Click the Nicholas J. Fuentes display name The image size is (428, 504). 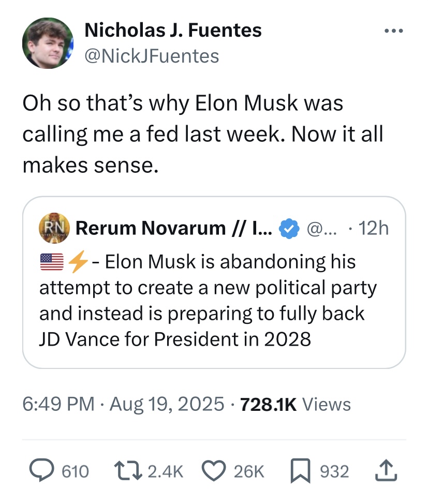(173, 30)
